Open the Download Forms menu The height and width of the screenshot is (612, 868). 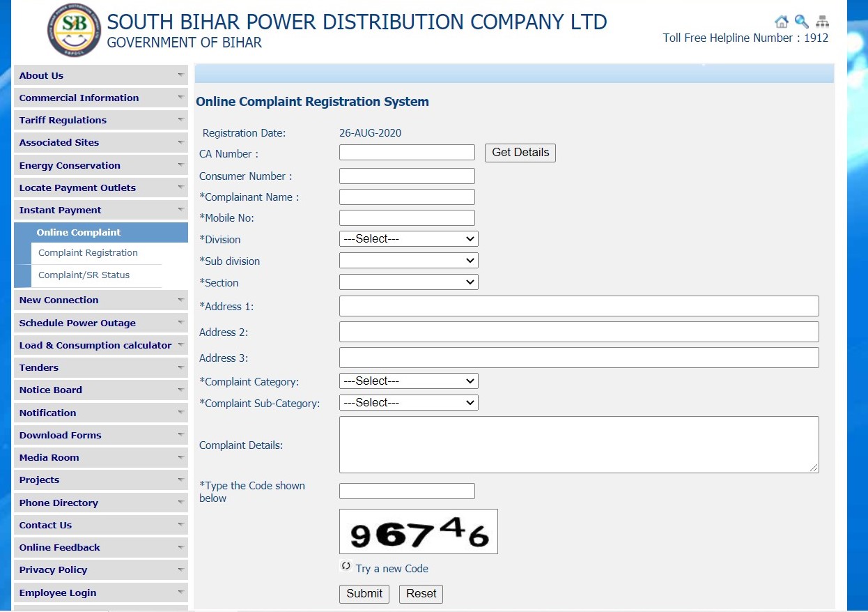pyautogui.click(x=101, y=435)
